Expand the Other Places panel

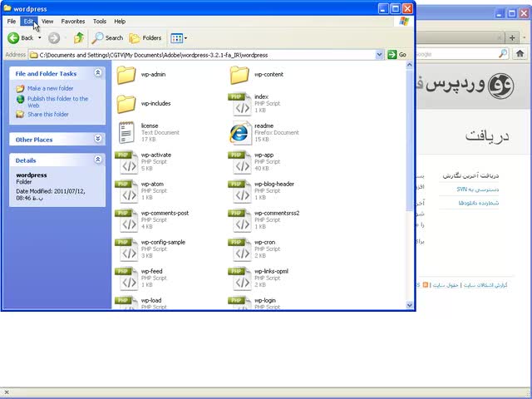[98, 139]
